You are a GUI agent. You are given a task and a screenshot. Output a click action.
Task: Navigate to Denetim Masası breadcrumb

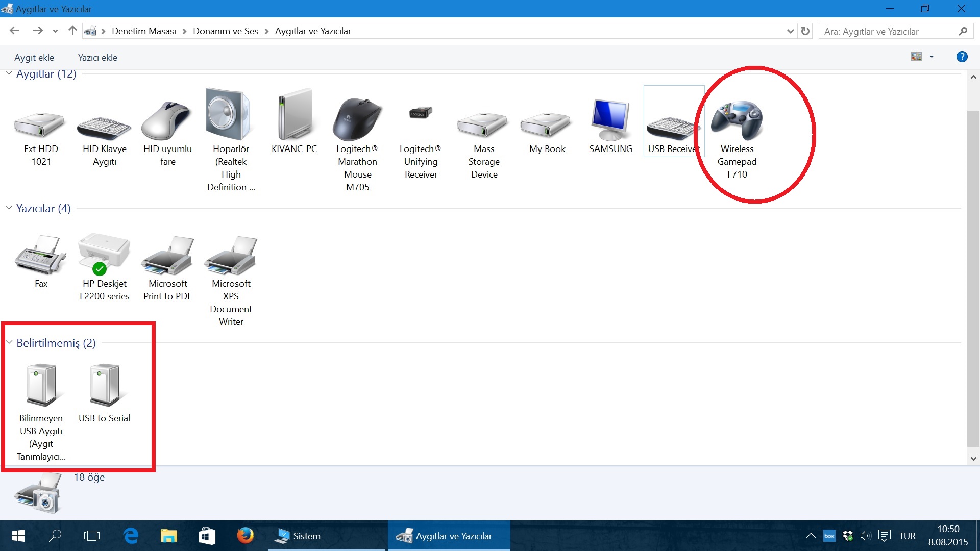144,31
